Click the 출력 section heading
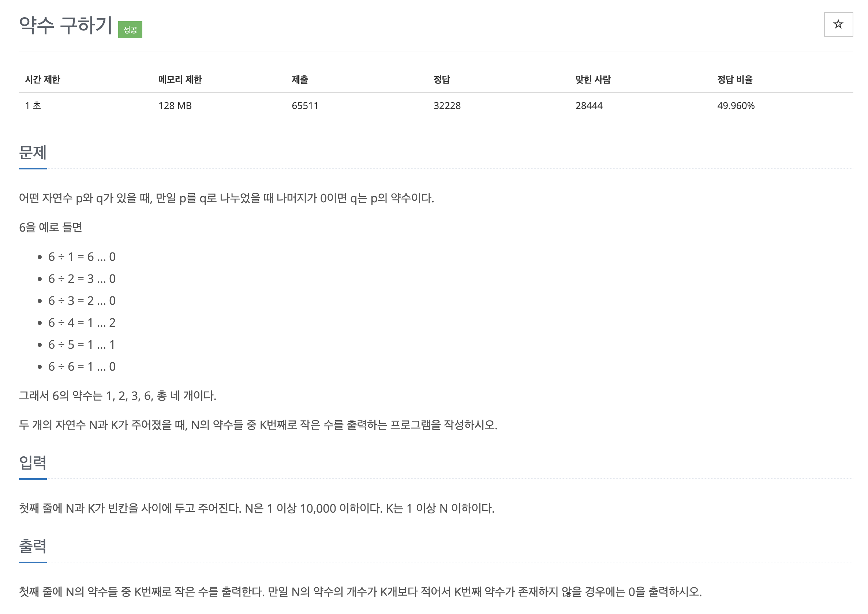868x614 pixels. point(33,546)
